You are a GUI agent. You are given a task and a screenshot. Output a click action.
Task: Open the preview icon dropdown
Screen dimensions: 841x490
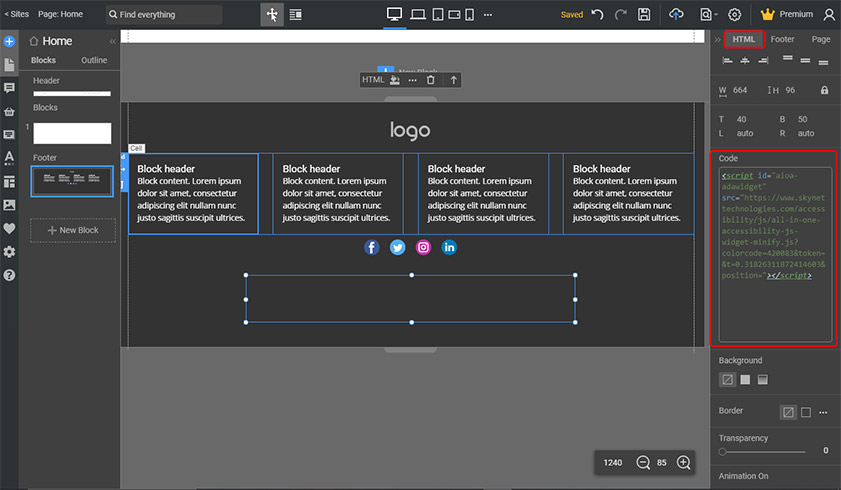click(709, 14)
